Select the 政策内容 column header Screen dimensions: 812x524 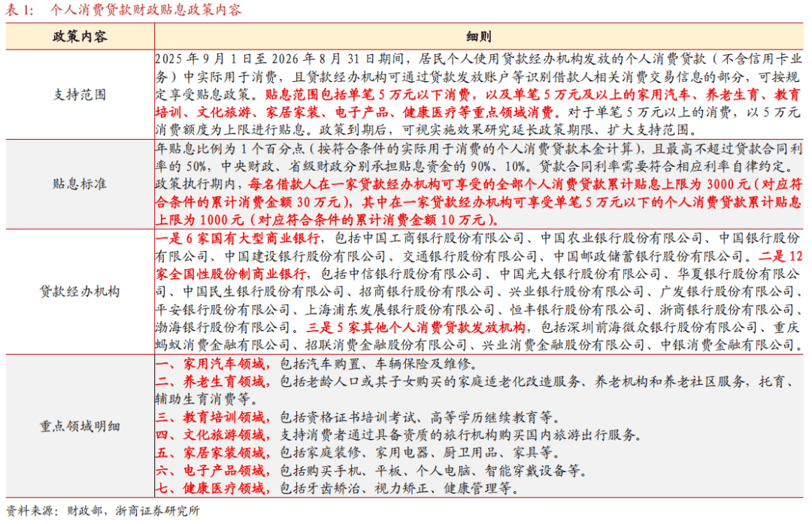click(x=80, y=36)
